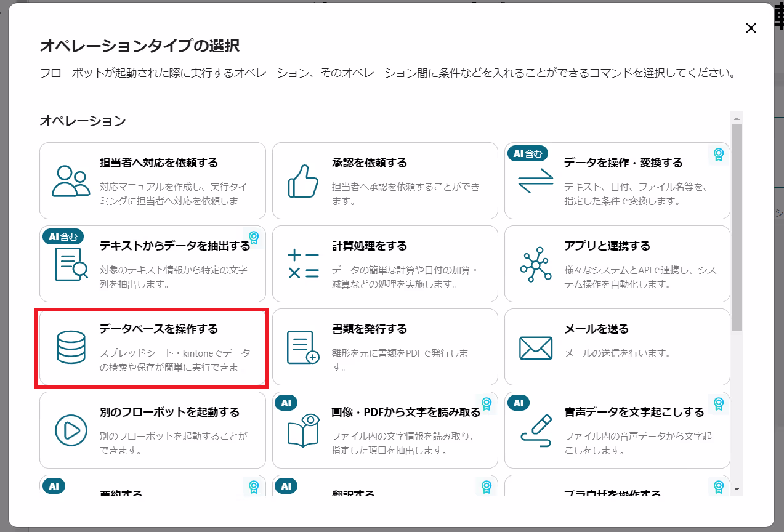Click the AI badge on 画像・PDFから文字を読み取る
The image size is (784, 532).
[286, 403]
